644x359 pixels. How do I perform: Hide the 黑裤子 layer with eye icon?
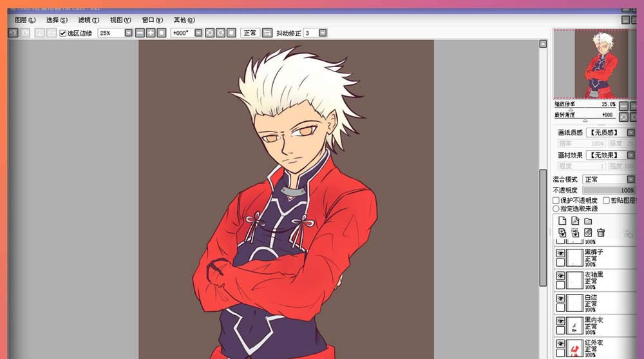pyautogui.click(x=560, y=253)
